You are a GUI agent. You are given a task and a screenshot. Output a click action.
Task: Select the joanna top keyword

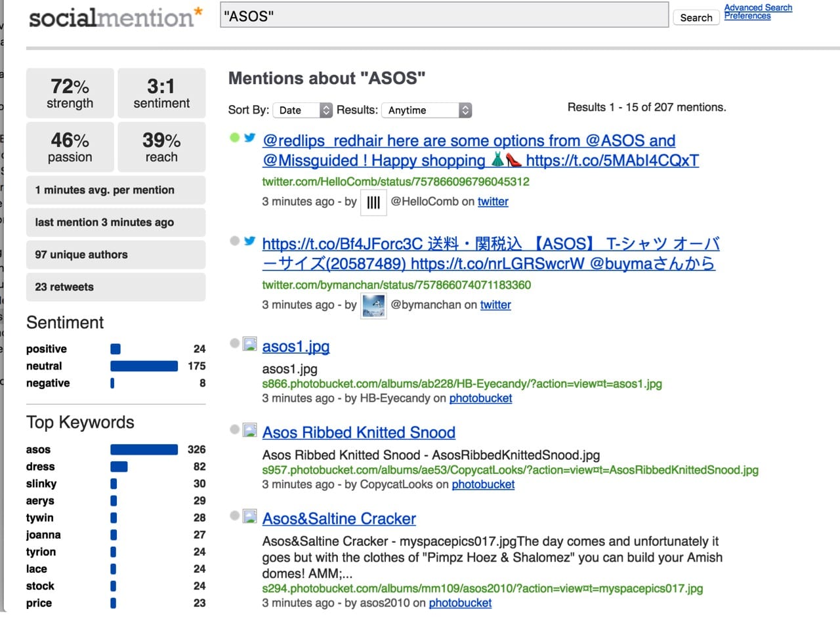click(x=43, y=535)
